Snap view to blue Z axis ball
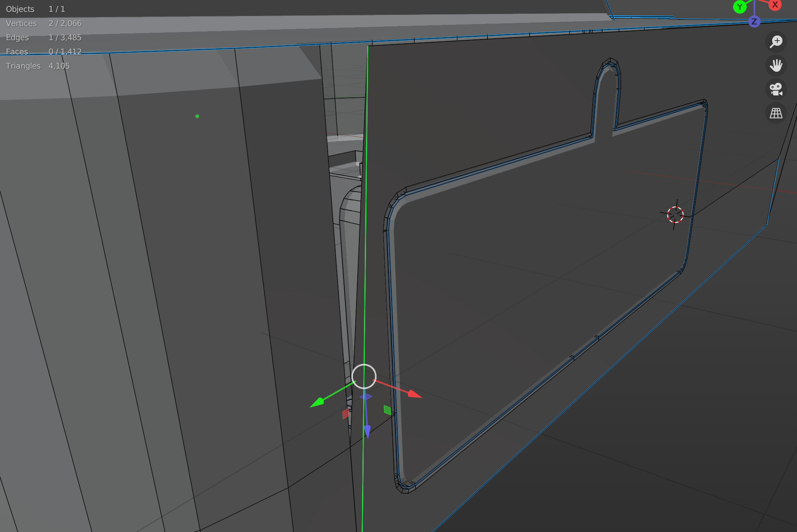The height and width of the screenshot is (532, 797). pyautogui.click(x=754, y=21)
